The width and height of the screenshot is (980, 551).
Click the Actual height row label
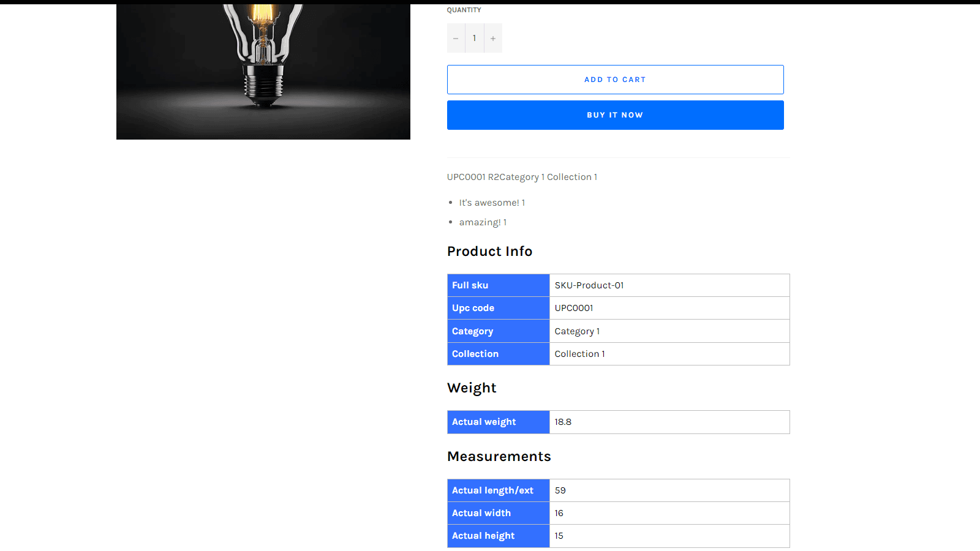483,536
